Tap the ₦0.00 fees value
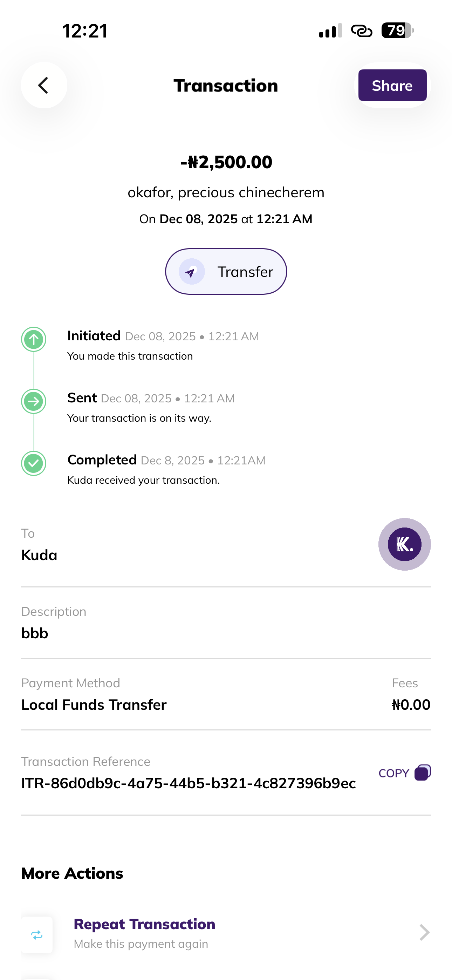 411,705
